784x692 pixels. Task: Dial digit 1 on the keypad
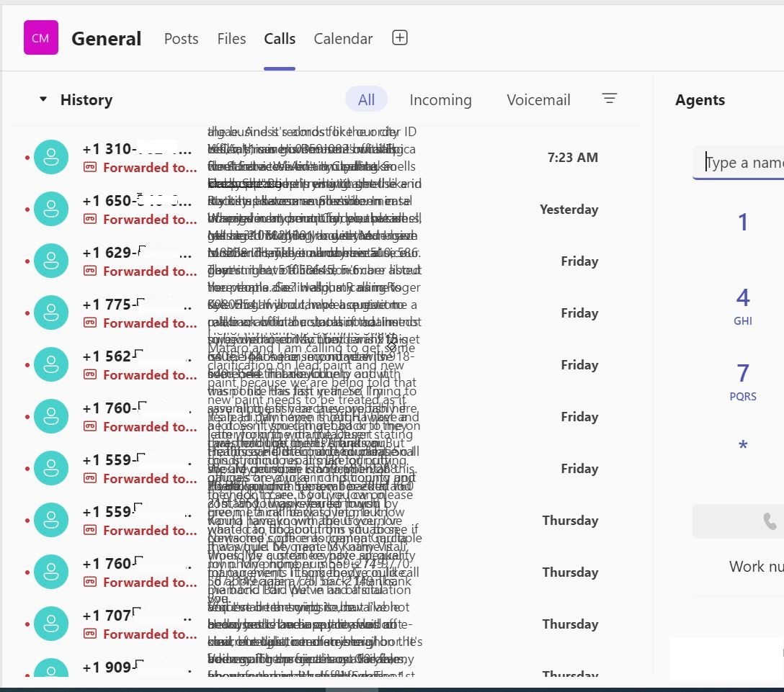pos(743,222)
